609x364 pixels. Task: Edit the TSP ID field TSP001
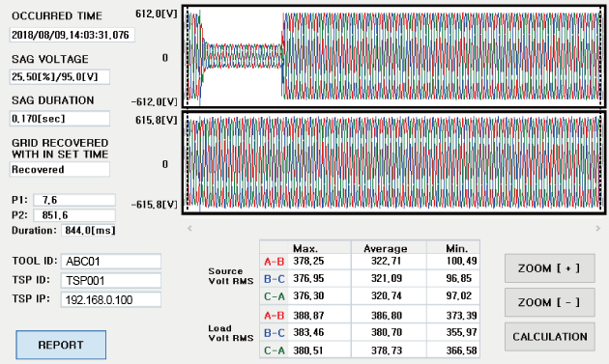tap(111, 280)
